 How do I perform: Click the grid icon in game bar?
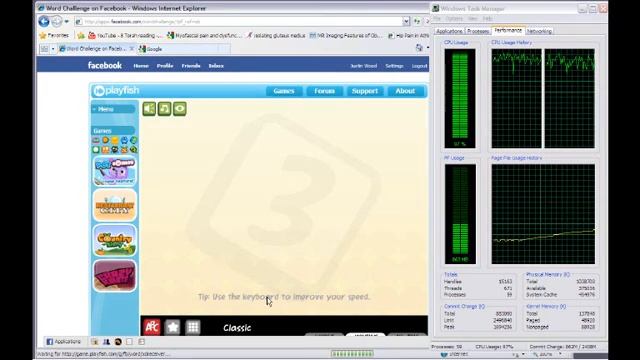pos(193,327)
